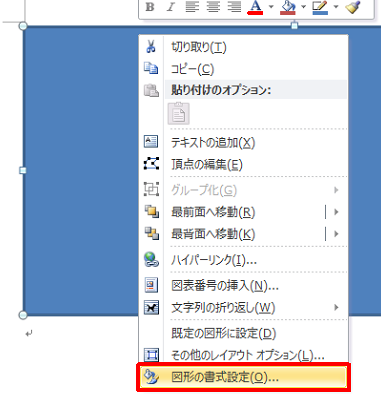Click the hyperlink globe icon
The image size is (381, 400).
[x=151, y=259]
